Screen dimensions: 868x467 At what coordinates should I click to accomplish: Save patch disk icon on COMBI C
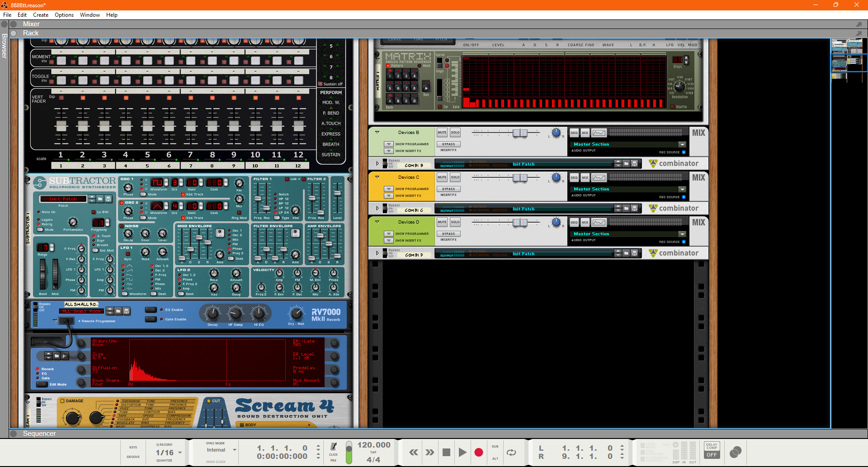634,208
